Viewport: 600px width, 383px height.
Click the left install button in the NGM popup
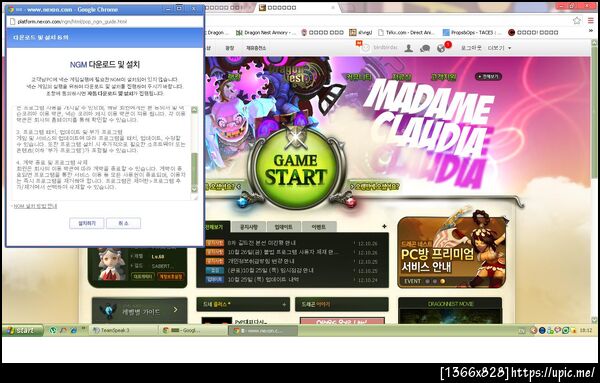[x=86, y=223]
